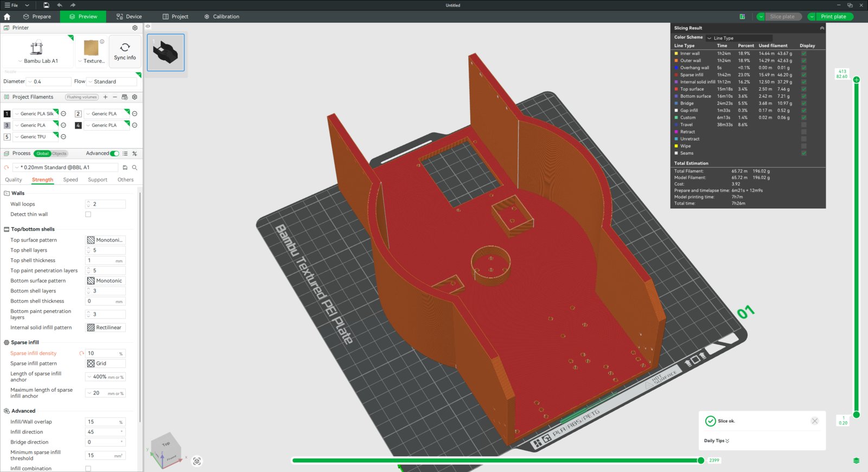
Task: Click the Home icon in the top bar
Action: click(x=7, y=17)
